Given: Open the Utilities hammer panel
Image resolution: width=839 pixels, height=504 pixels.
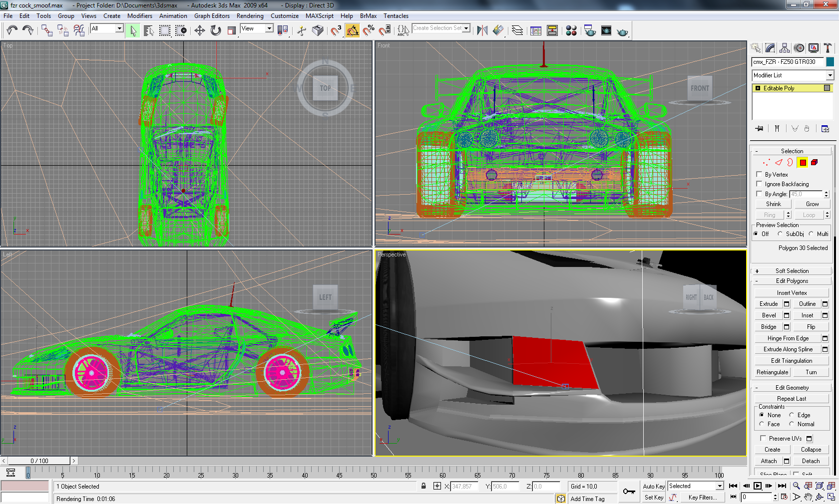Looking at the screenshot, I should pos(828,48).
